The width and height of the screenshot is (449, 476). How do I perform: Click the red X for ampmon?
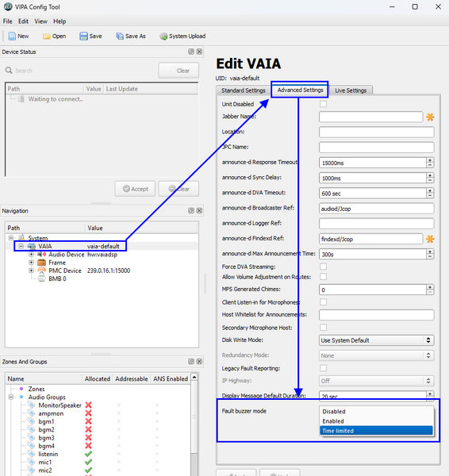[x=88, y=413]
